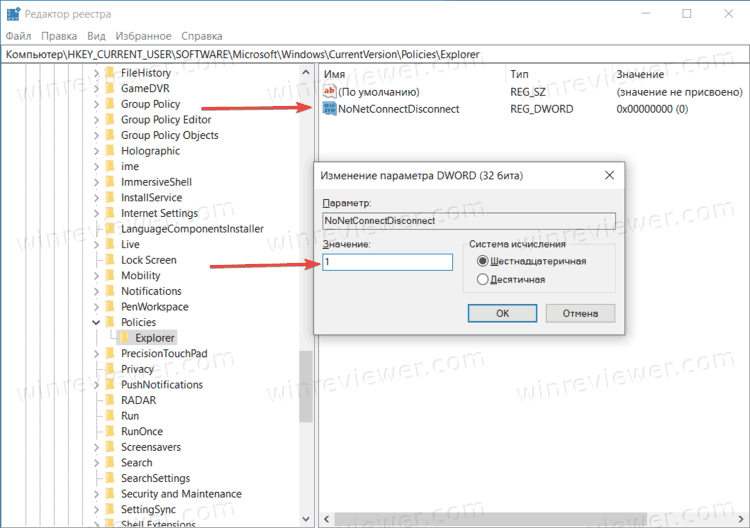Screen dimensions: 750x528
Task: Click the Mobility folder icon
Action: coord(110,275)
